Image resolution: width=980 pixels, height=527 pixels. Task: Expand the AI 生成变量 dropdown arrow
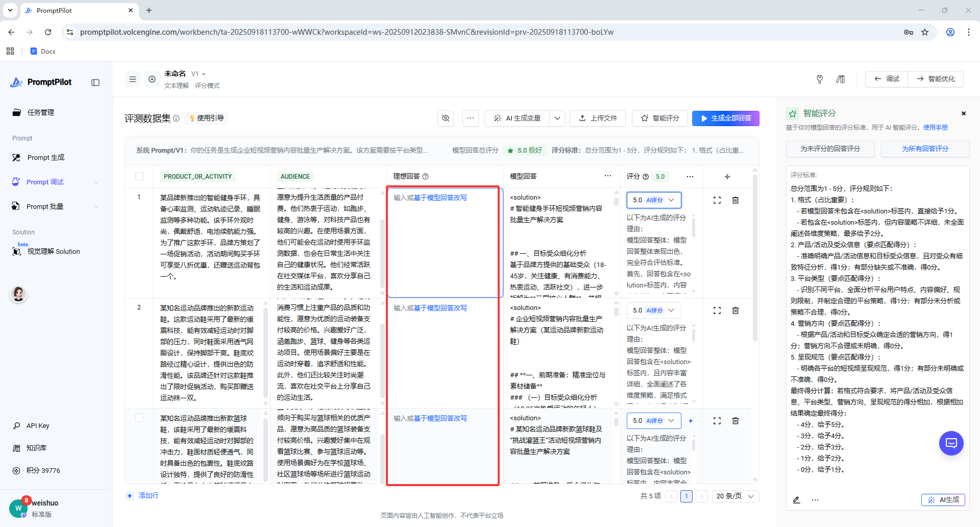pyautogui.click(x=557, y=118)
